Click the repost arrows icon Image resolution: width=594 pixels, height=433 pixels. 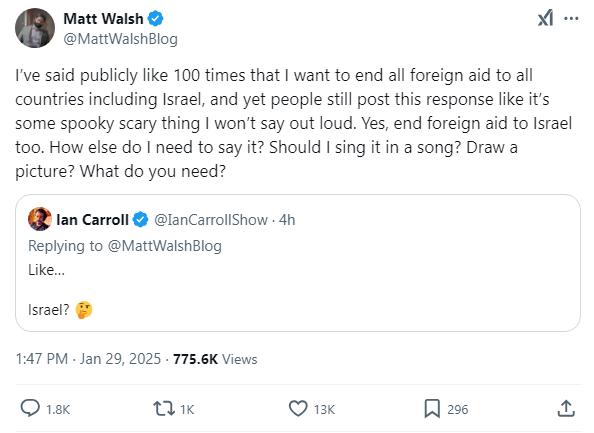coord(164,409)
